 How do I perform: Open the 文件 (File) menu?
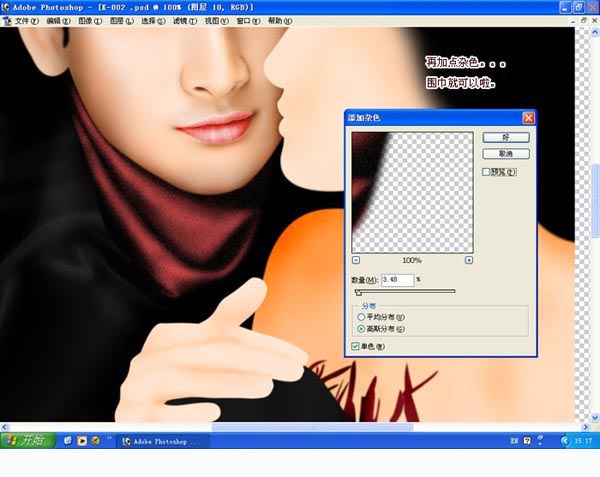click(x=27, y=21)
